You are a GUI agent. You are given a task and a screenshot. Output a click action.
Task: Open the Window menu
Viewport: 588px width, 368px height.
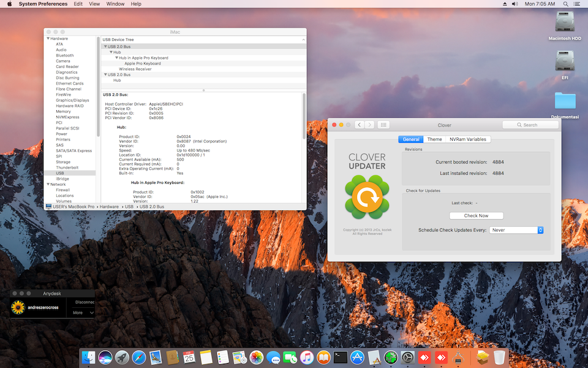coord(115,4)
